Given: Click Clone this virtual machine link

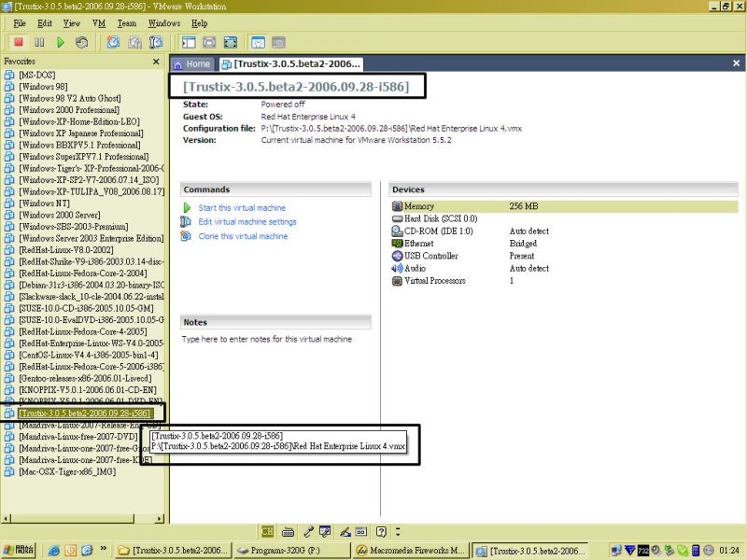Looking at the screenshot, I should [243, 236].
